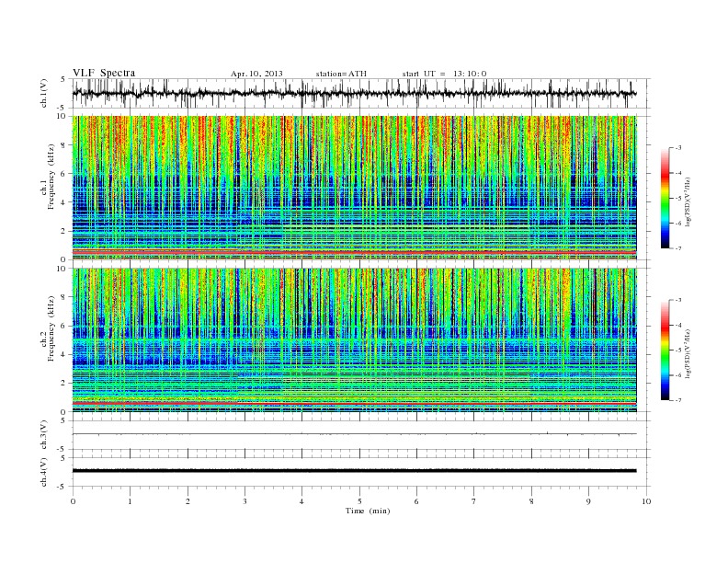Click the "VLF Spectra" plot title

click(x=104, y=73)
